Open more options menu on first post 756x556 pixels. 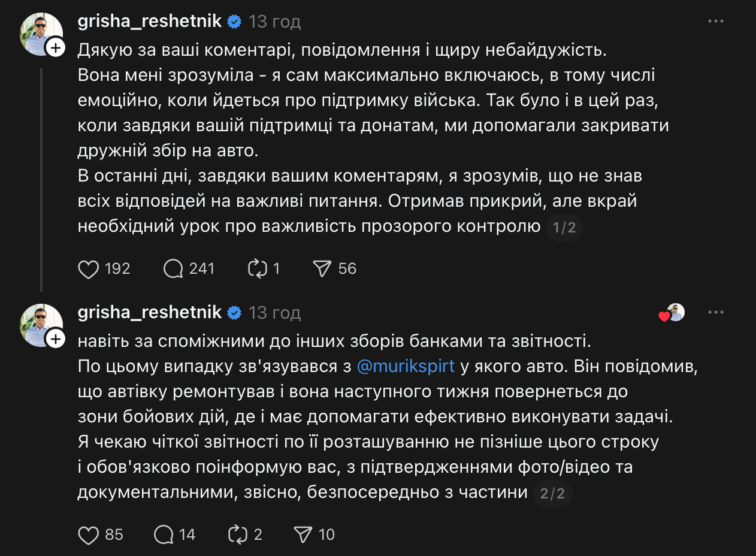tap(716, 22)
